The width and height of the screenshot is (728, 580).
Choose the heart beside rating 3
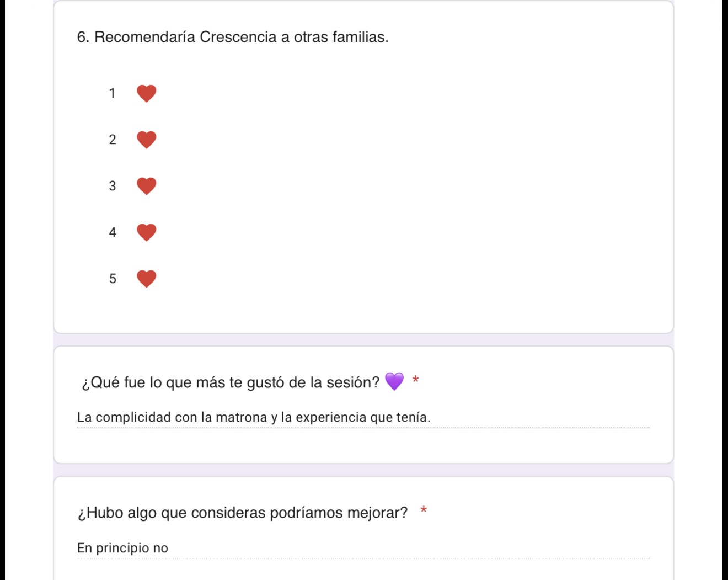point(146,187)
